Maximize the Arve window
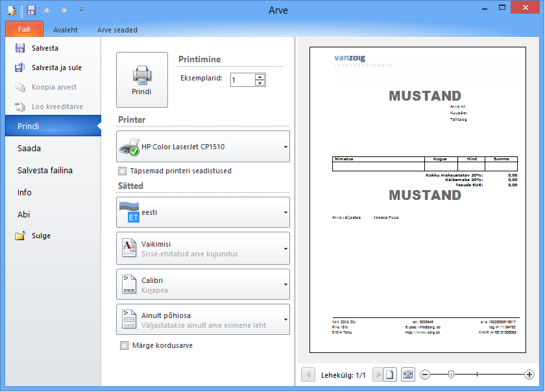The width and height of the screenshot is (545, 392). [502, 8]
